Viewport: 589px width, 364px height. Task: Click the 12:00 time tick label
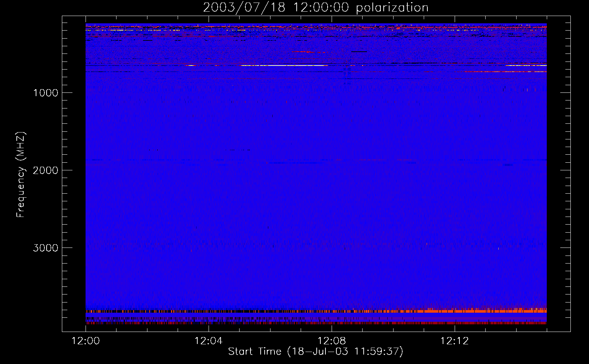[x=86, y=341]
